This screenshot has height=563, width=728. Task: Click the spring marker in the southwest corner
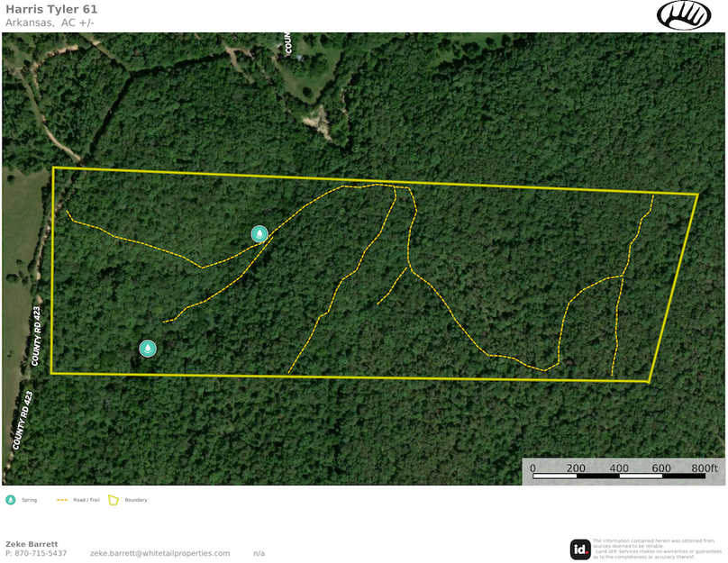[x=148, y=349]
